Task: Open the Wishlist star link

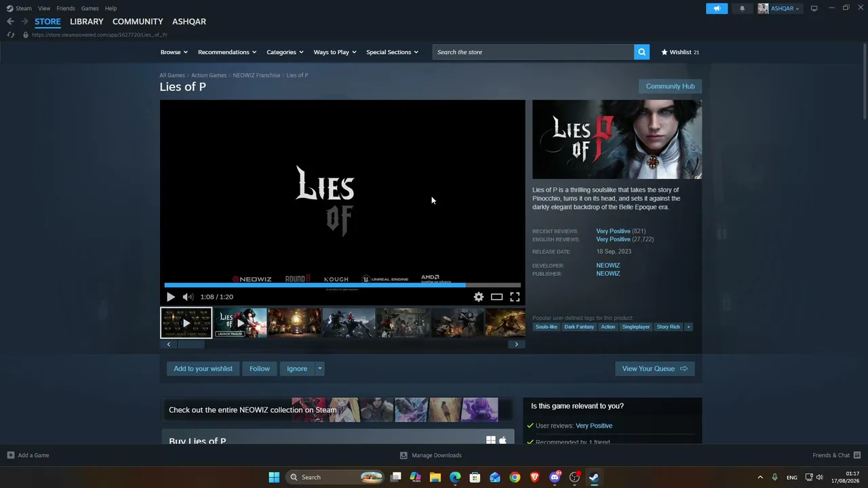Action: coord(679,52)
